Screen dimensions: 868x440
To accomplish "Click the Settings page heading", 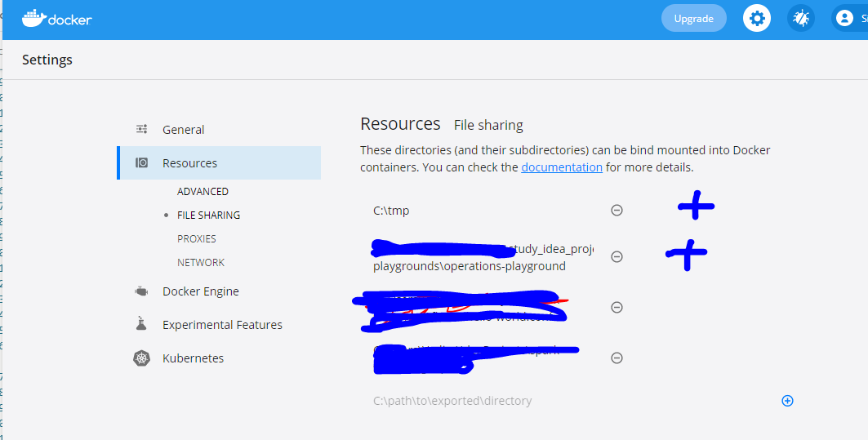I will [47, 60].
